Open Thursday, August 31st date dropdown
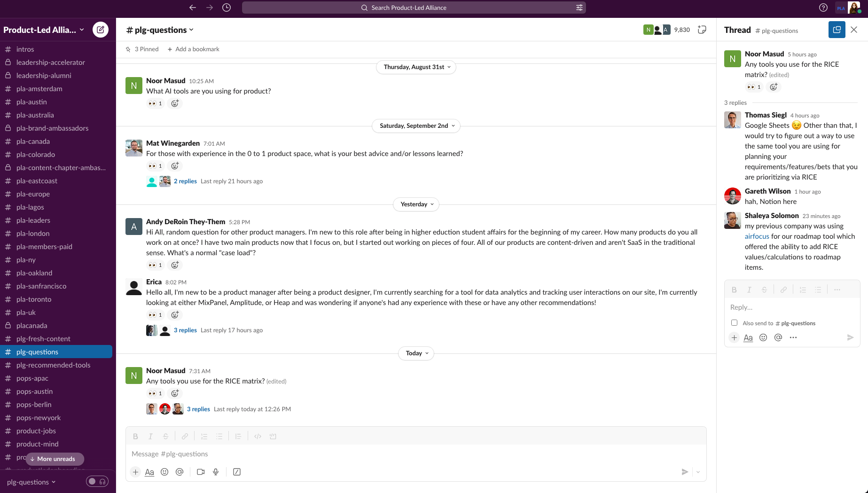This screenshot has width=868, height=493. click(x=416, y=67)
